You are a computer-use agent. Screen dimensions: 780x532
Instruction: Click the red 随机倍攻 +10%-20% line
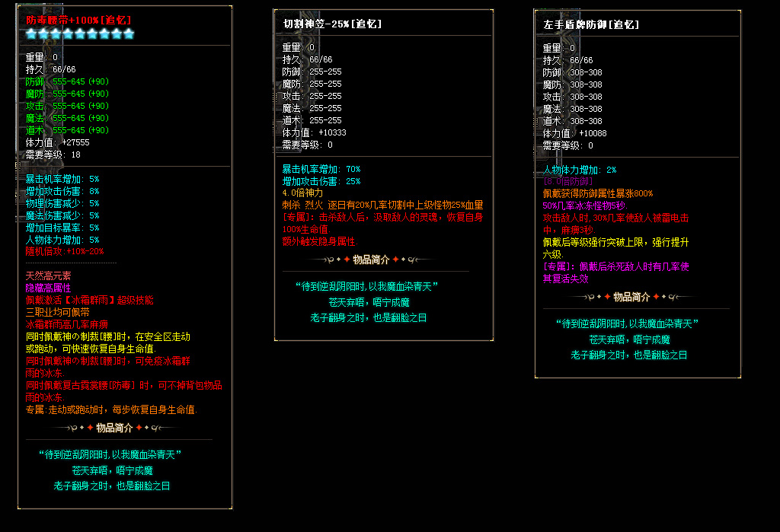click(65, 251)
